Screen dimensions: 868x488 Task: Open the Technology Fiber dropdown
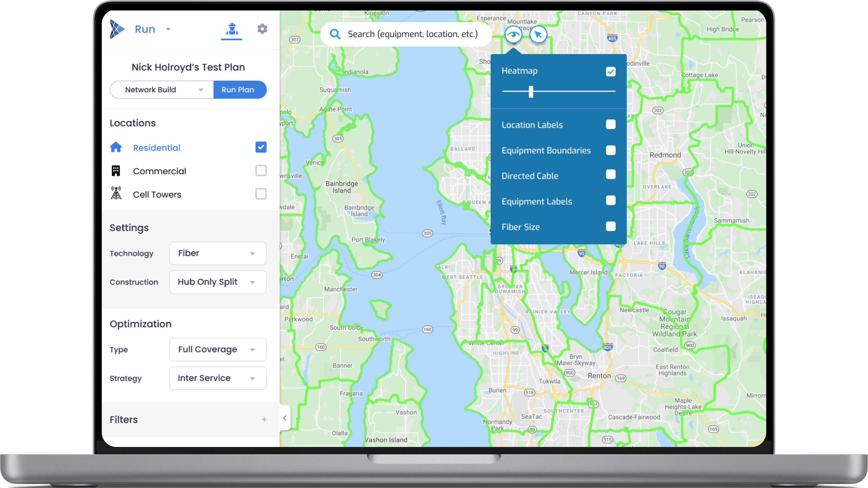point(218,253)
